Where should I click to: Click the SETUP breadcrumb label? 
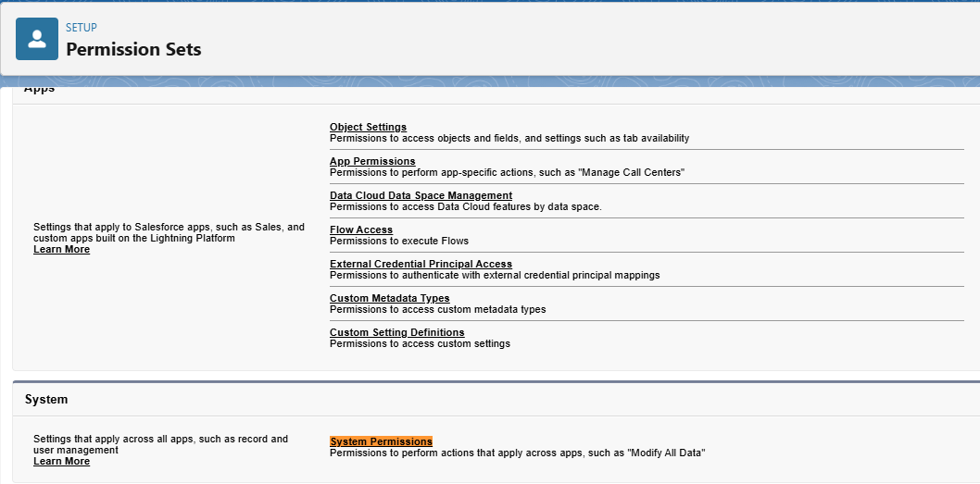click(82, 28)
